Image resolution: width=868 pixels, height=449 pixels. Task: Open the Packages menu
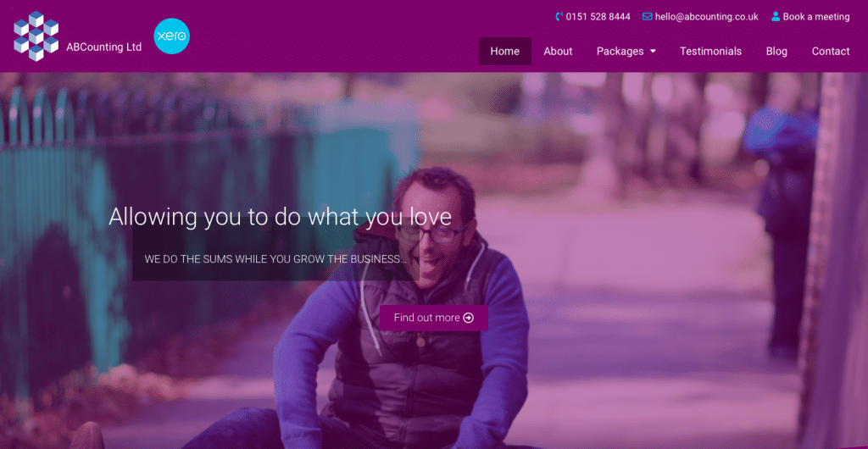[x=620, y=52]
